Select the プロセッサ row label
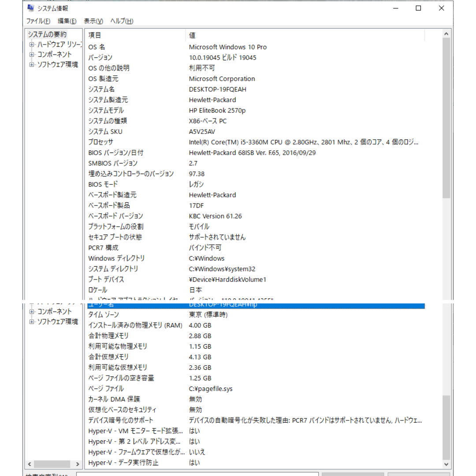Image resolution: width=476 pixels, height=476 pixels. [100, 142]
